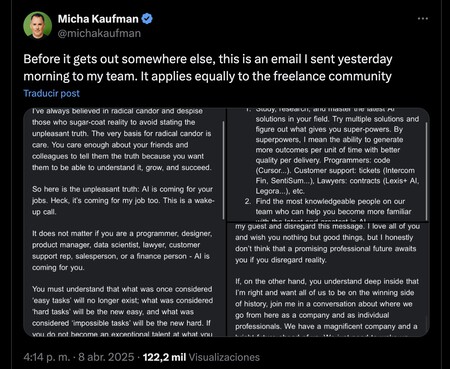450x369 pixels.
Task: Open the bottom-right email image thumbnail
Action: [x=328, y=280]
